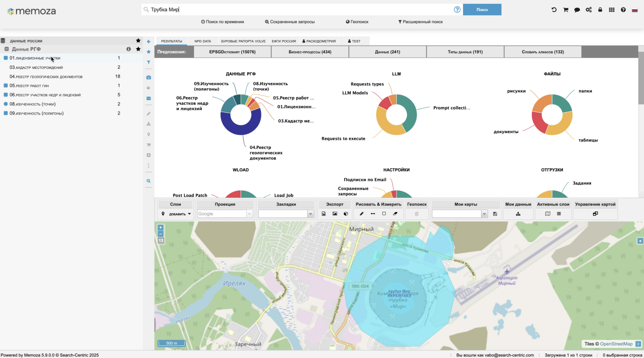Screen dimensions: 644x358
Task: Select the pencil draw tool on map toolbar
Action: tap(361, 214)
